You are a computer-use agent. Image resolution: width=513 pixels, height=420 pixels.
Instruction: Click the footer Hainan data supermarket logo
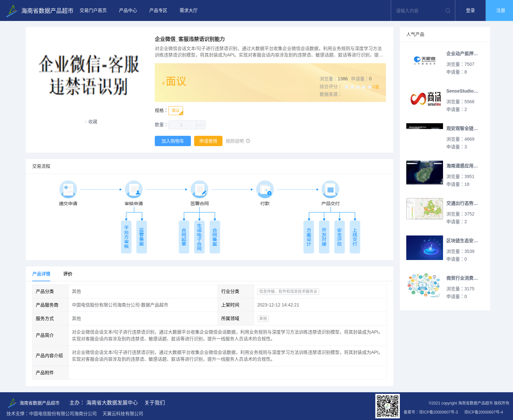tap(34, 403)
